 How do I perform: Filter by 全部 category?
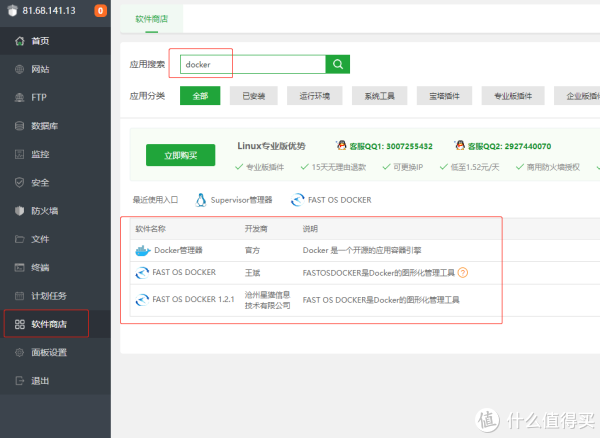200,96
